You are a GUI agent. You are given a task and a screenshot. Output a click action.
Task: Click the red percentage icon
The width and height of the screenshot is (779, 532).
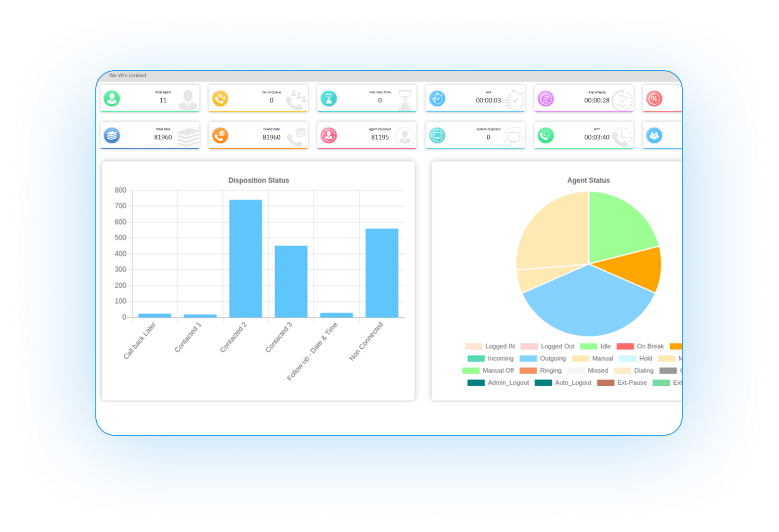click(654, 99)
